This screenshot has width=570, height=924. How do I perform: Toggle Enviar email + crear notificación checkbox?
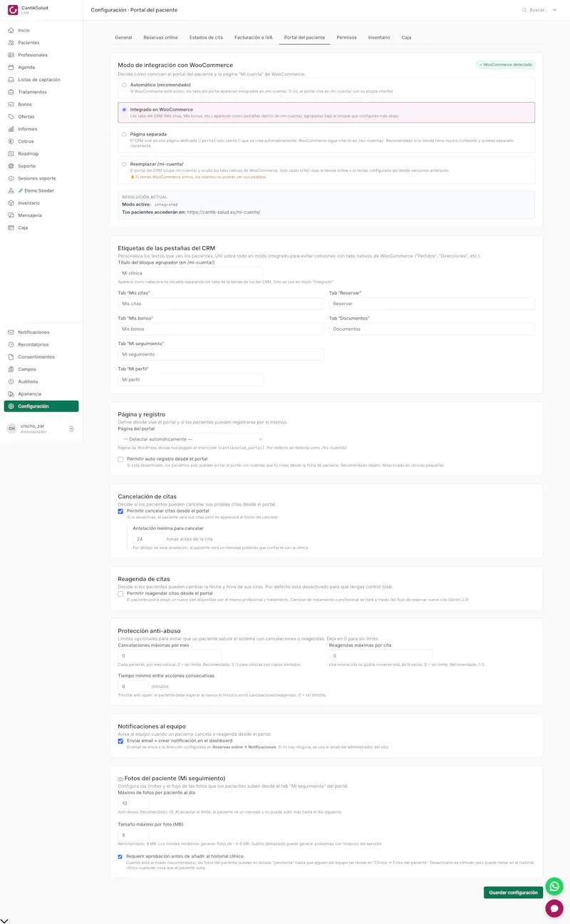coord(120,741)
